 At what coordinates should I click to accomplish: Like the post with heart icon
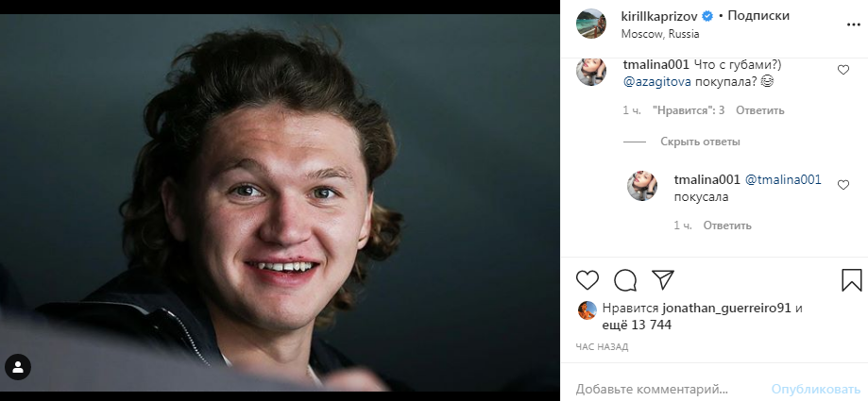coord(587,280)
